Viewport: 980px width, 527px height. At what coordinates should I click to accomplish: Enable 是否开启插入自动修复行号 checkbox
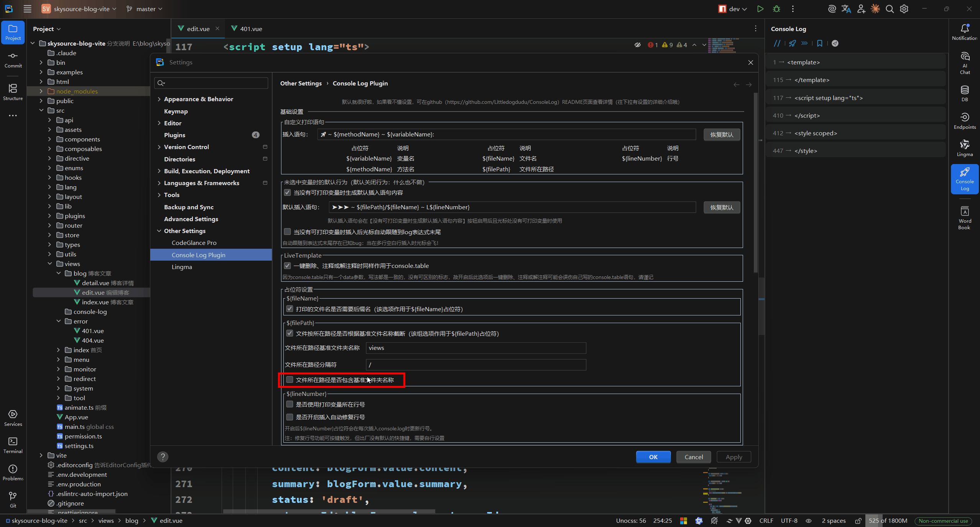point(289,417)
